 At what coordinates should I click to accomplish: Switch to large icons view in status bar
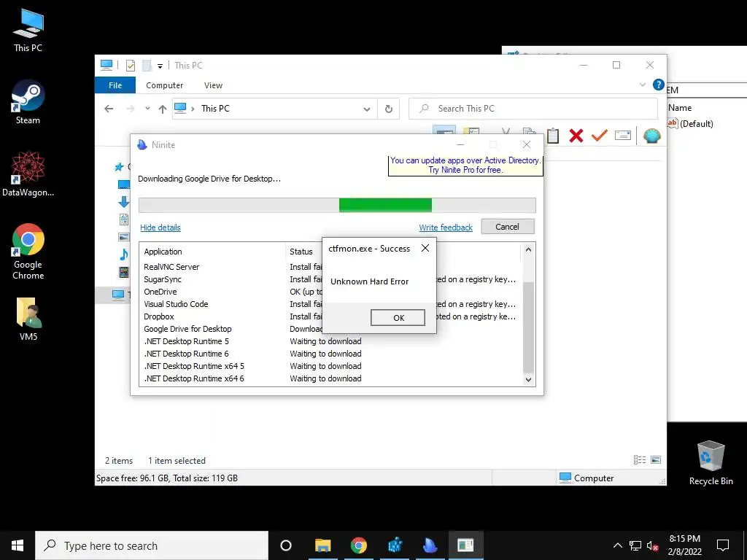tap(656, 460)
